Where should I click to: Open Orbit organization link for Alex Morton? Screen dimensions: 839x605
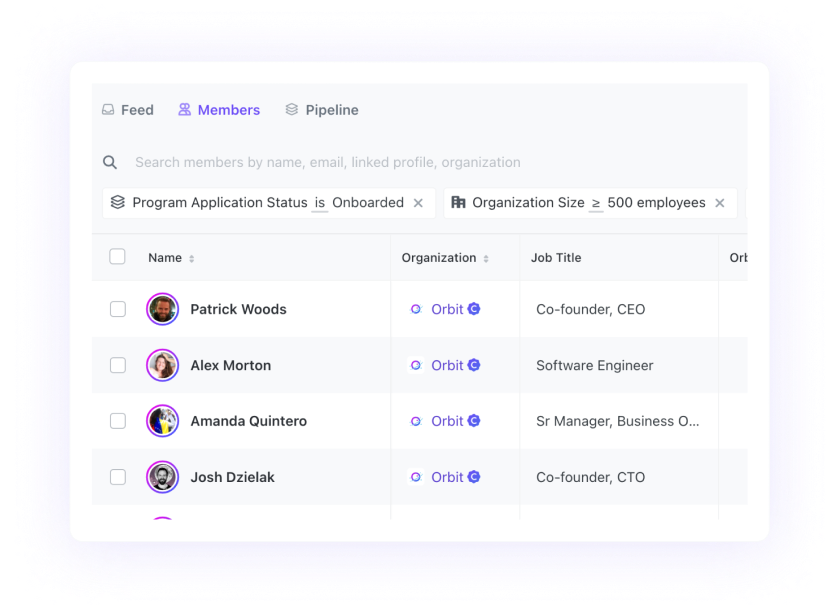[x=447, y=365]
